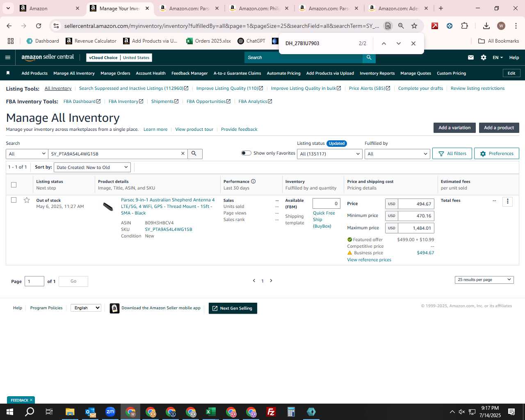Viewport: 525px width, 420px height.
Task: Submit inventory search with the magnifier button
Action: 195,154
